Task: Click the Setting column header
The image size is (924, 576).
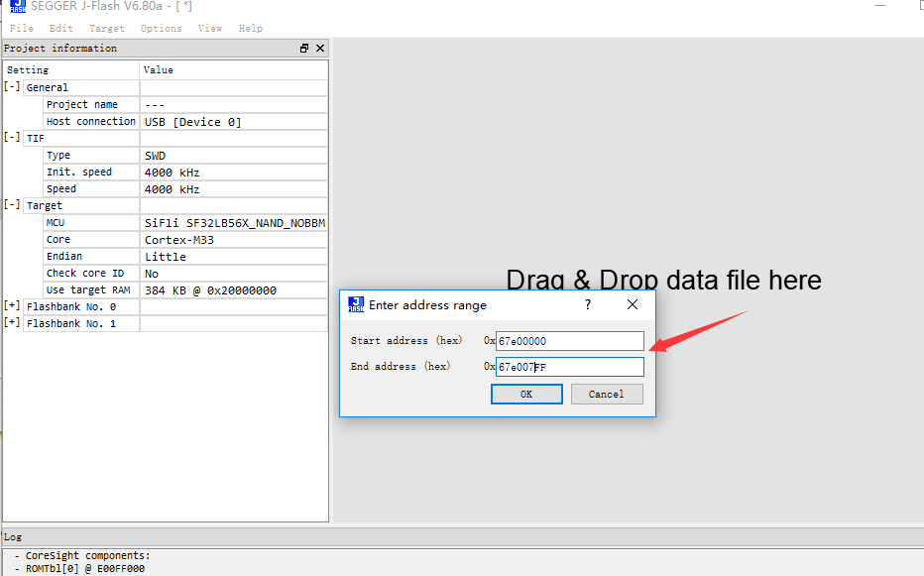Action: point(70,69)
